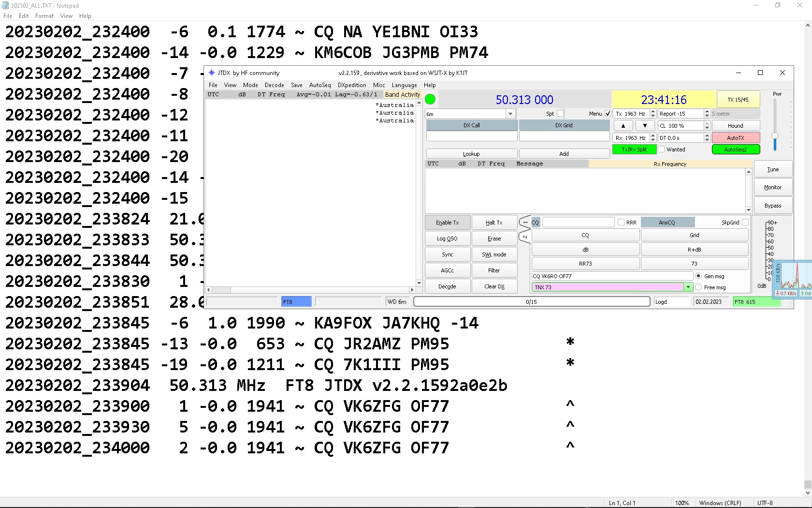This screenshot has height=508, width=812.
Task: Click the Enable Tx button
Action: click(x=447, y=223)
